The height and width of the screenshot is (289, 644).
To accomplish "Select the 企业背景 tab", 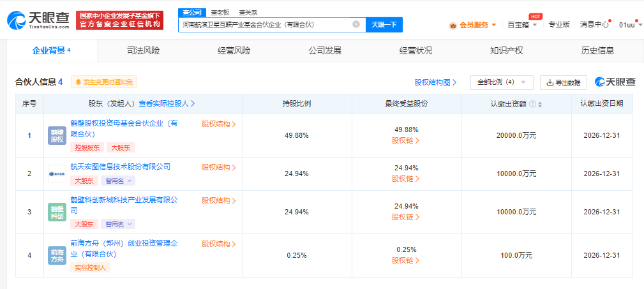I will click(x=52, y=51).
